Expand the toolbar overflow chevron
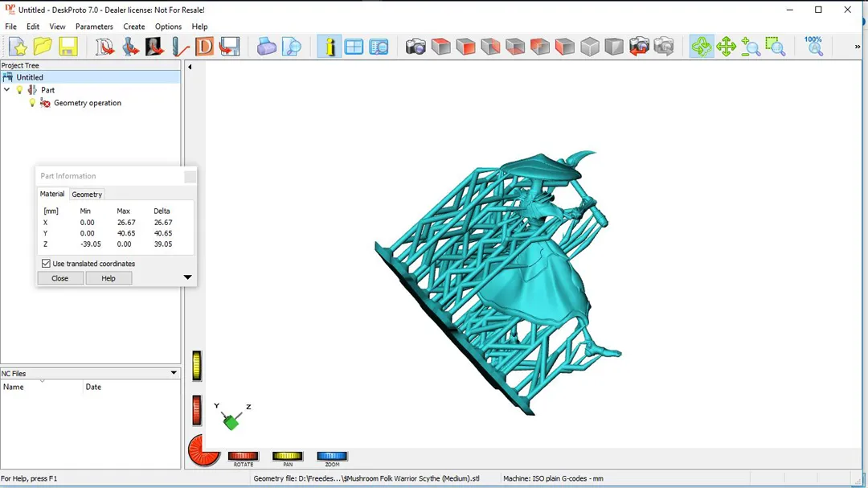Screen dimensions: 868x488 click(858, 47)
